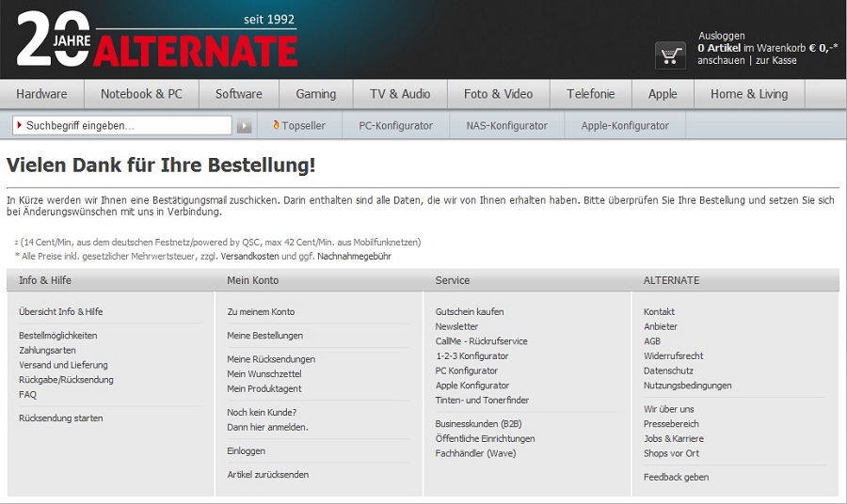This screenshot has height=504, width=847.
Task: Open the Home & Living category
Action: coord(749,94)
